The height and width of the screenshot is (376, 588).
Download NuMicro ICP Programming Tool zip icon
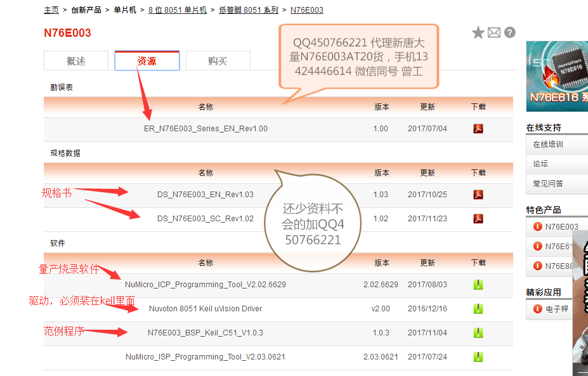(x=478, y=285)
